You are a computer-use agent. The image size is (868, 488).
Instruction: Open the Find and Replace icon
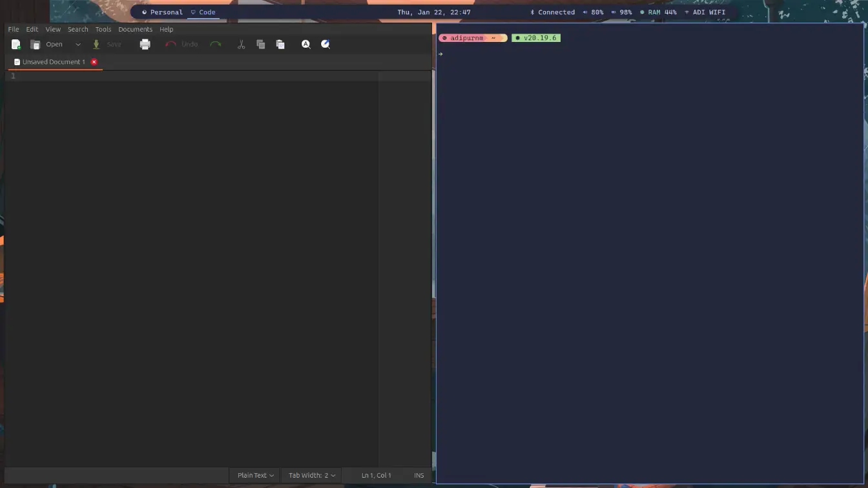coord(325,44)
